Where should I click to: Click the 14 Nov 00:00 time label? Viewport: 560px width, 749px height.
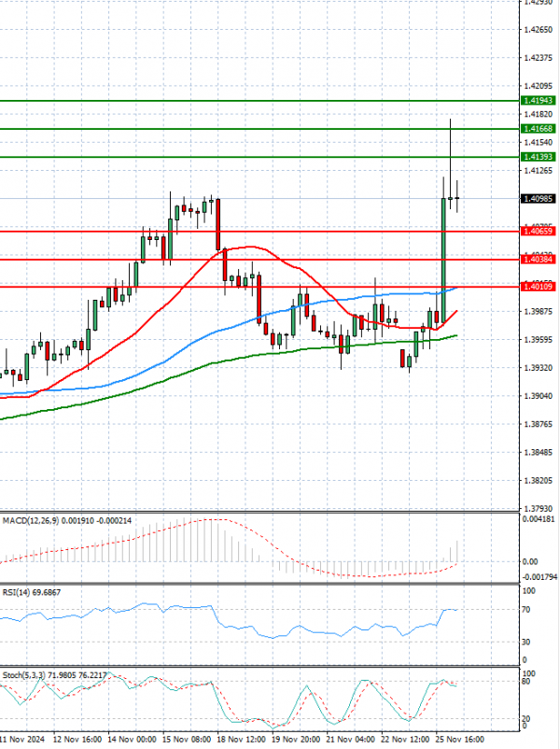click(133, 740)
